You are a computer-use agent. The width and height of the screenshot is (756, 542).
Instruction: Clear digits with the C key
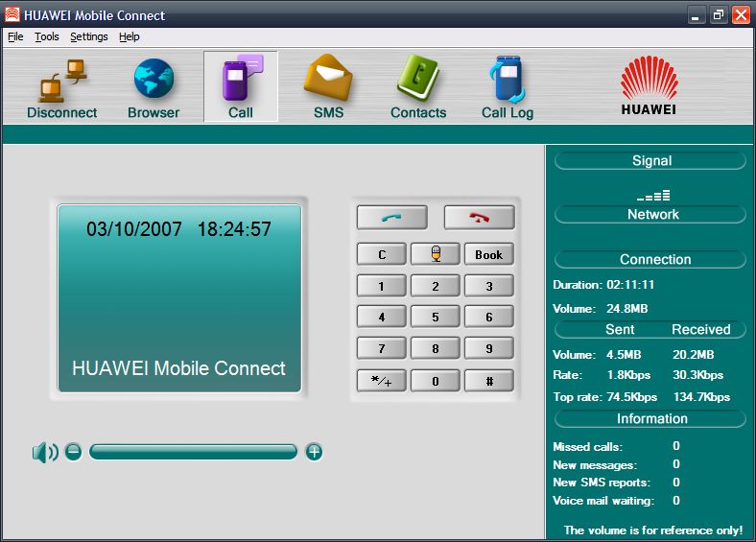point(382,254)
